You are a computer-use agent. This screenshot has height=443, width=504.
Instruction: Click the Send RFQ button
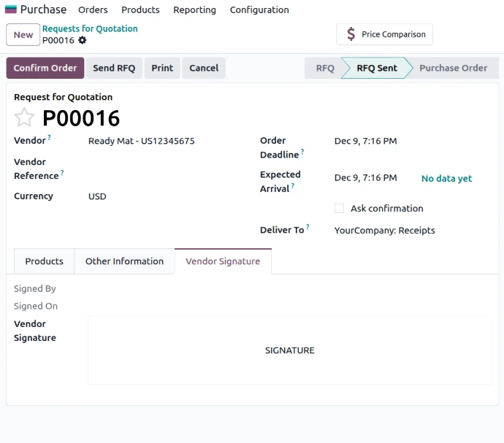[x=114, y=68]
